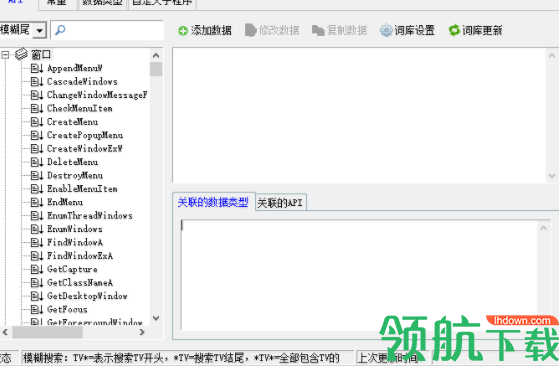Select ChangeWindowMessageF tree item
The width and height of the screenshot is (559, 368).
(97, 95)
